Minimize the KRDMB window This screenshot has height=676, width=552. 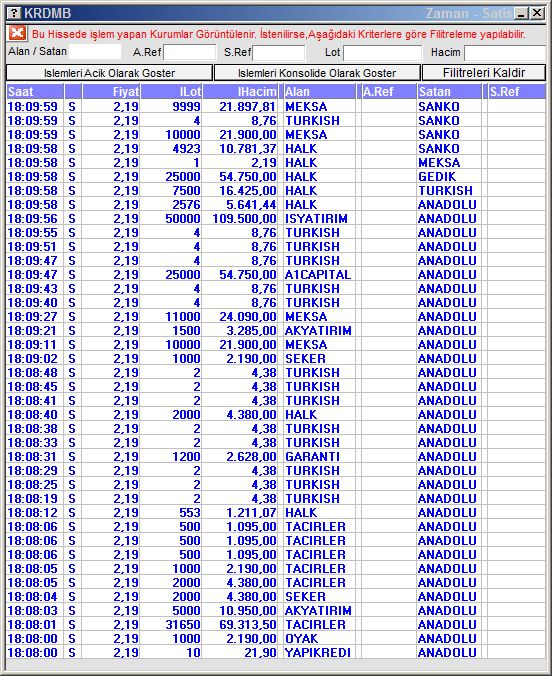pyautogui.click(x=521, y=13)
